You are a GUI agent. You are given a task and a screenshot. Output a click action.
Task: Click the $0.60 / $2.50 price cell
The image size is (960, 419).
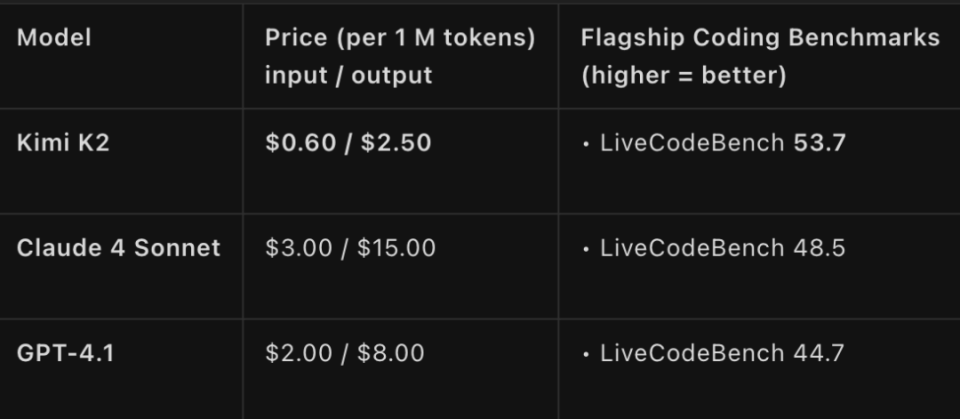coord(348,143)
